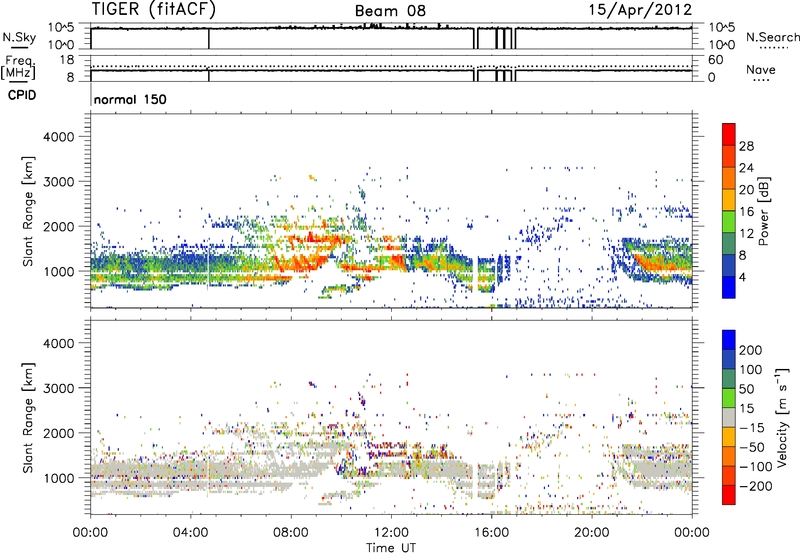This screenshot has width=800, height=554.
Task: Click the light green 12–16 dB Power segment
Action: click(729, 221)
